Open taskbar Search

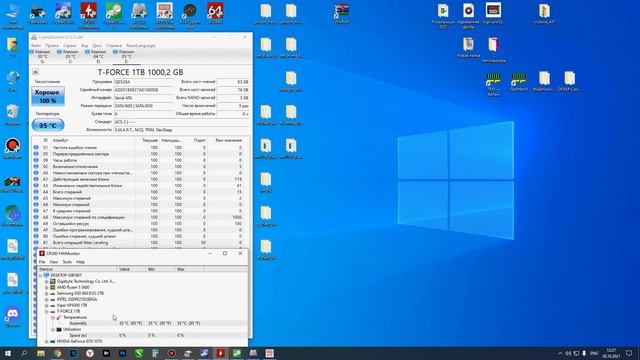pyautogui.click(x=24, y=353)
